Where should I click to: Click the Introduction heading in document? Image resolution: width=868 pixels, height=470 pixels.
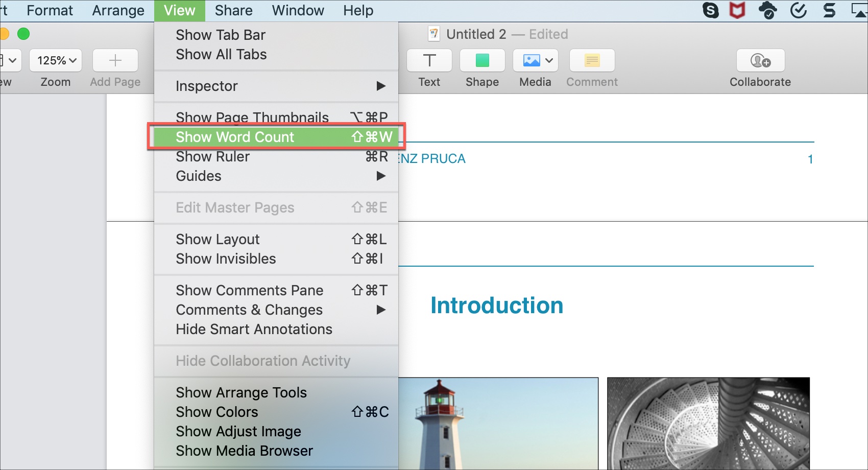point(497,306)
